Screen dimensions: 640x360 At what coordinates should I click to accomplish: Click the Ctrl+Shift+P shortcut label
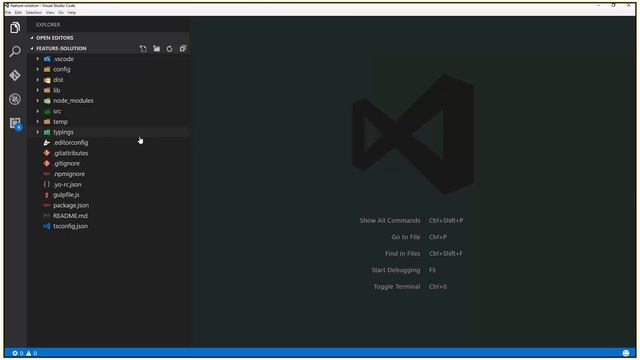pyautogui.click(x=446, y=220)
